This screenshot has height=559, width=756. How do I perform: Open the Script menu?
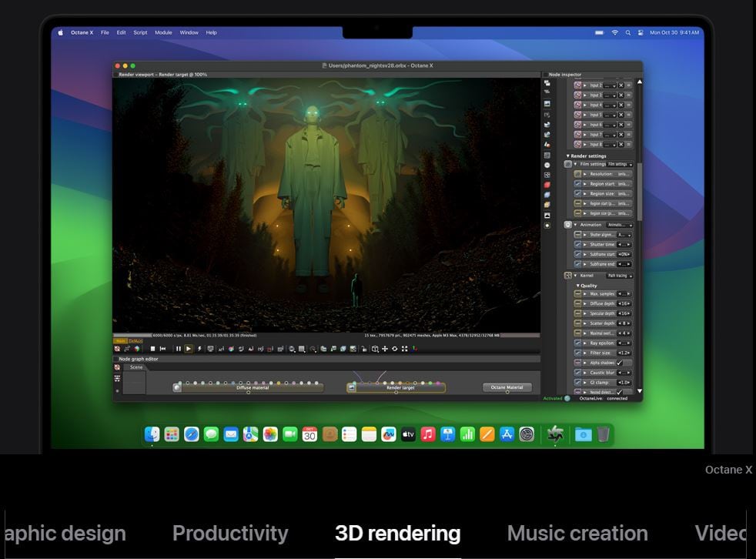[x=140, y=32]
